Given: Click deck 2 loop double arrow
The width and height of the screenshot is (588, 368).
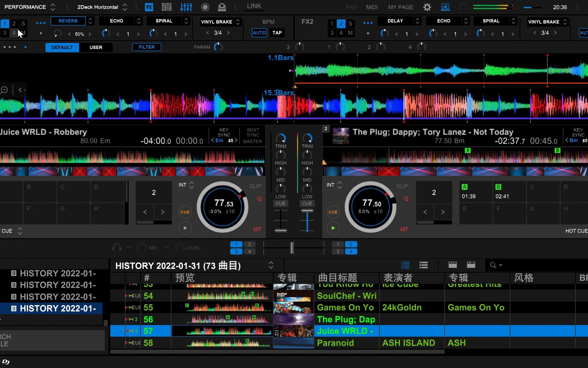Looking at the screenshot, I should 443,212.
